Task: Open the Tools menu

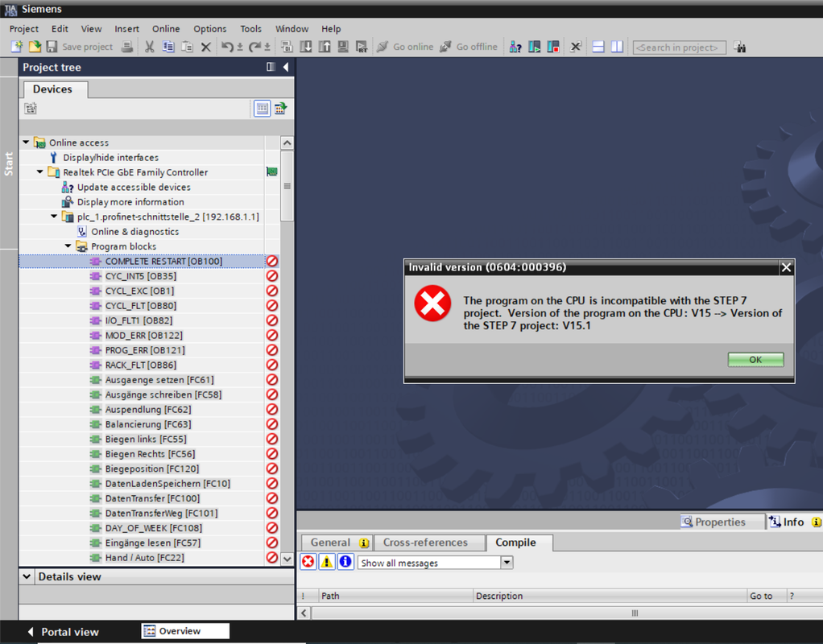Action: point(251,29)
